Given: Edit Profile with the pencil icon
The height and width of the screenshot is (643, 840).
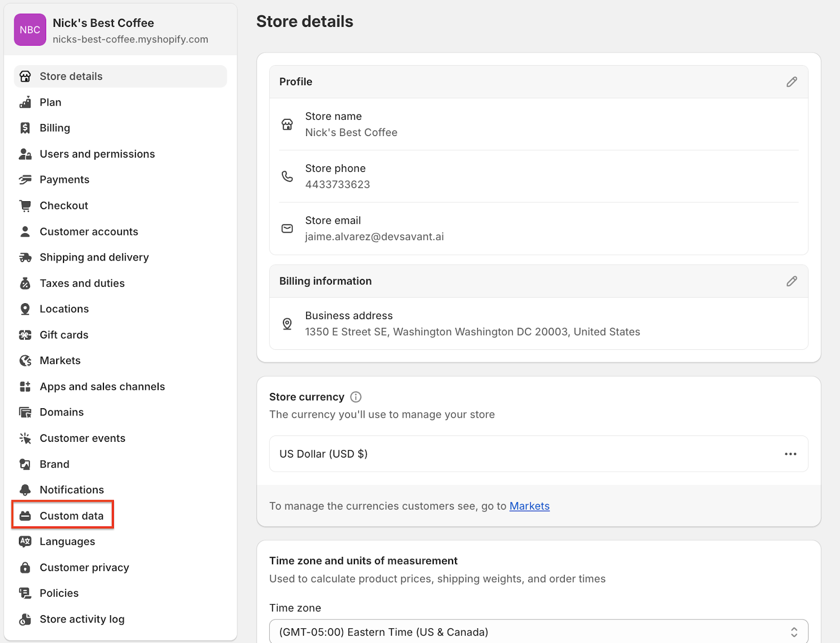Looking at the screenshot, I should [x=792, y=82].
